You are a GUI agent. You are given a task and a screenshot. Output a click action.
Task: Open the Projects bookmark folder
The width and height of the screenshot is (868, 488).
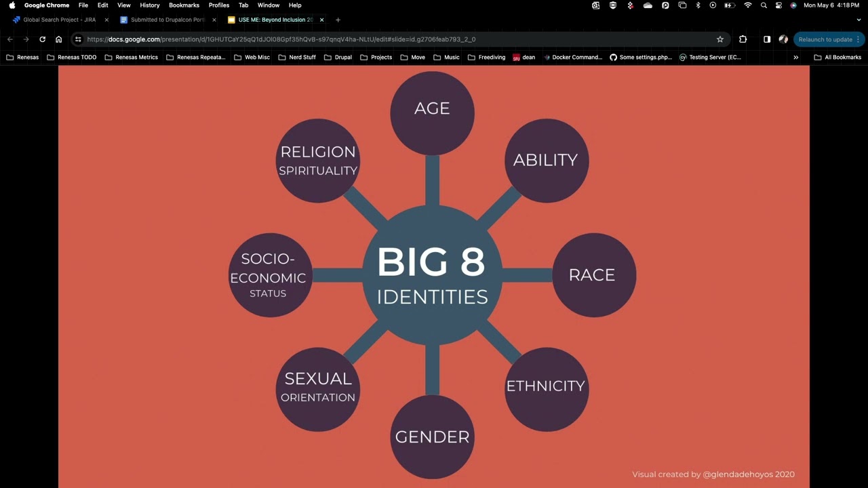coord(376,58)
